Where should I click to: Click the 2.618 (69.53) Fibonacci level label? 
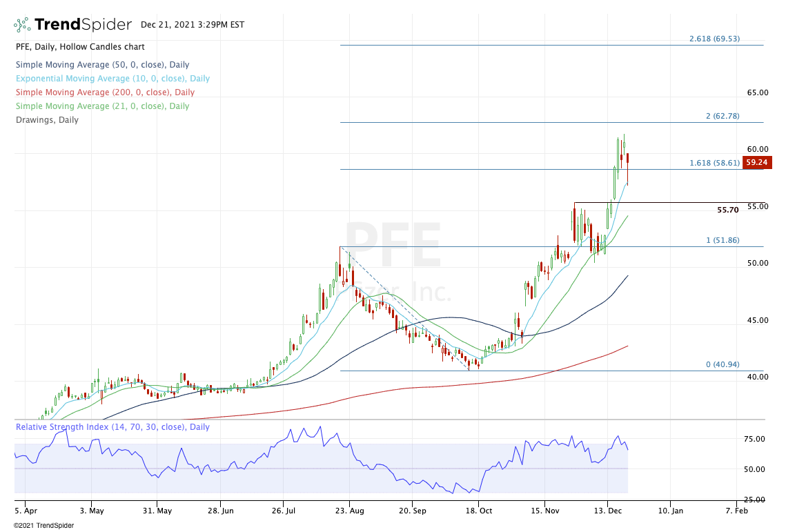pyautogui.click(x=714, y=39)
